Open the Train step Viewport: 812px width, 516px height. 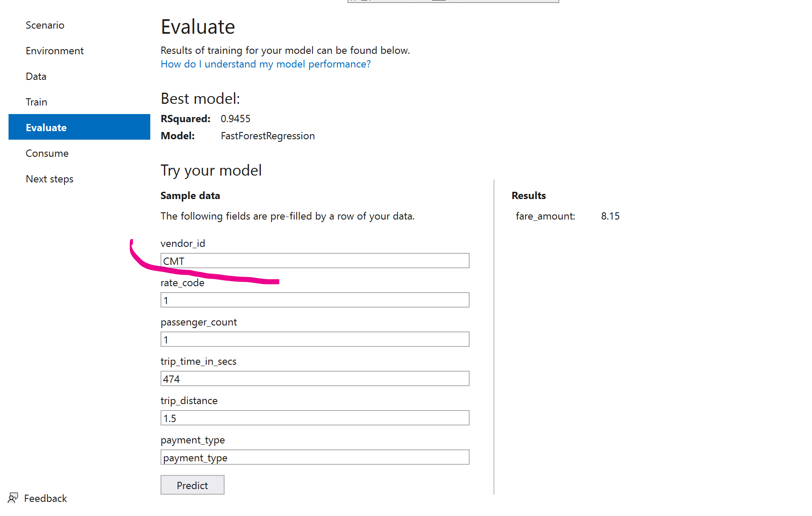coord(36,102)
